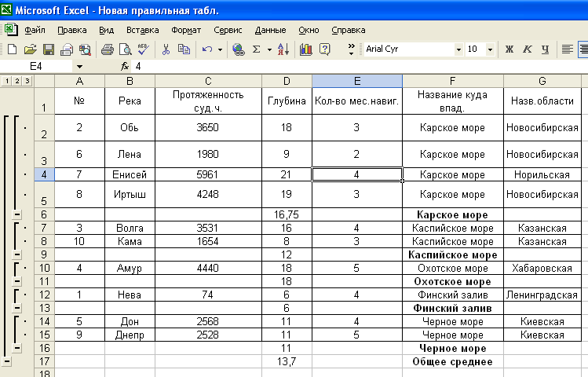Open the Вставка menu
This screenshot has width=588, height=377.
[143, 30]
